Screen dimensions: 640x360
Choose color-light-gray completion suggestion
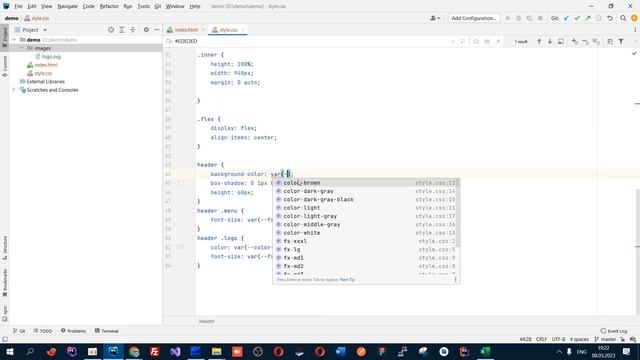point(366,216)
